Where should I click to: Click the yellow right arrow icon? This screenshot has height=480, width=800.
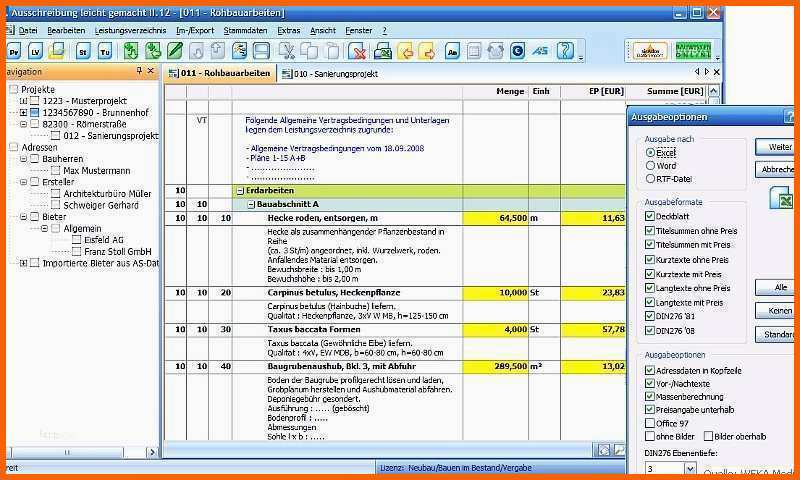click(427, 52)
